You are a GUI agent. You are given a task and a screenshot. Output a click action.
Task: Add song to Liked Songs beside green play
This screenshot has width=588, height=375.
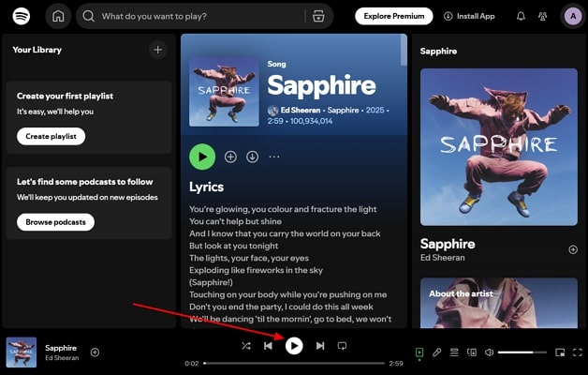coord(230,157)
